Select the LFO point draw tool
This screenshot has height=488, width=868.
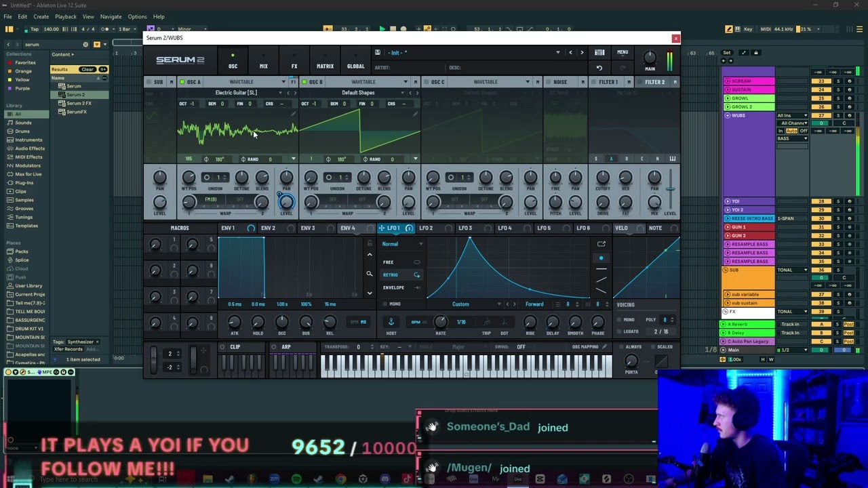tap(601, 258)
